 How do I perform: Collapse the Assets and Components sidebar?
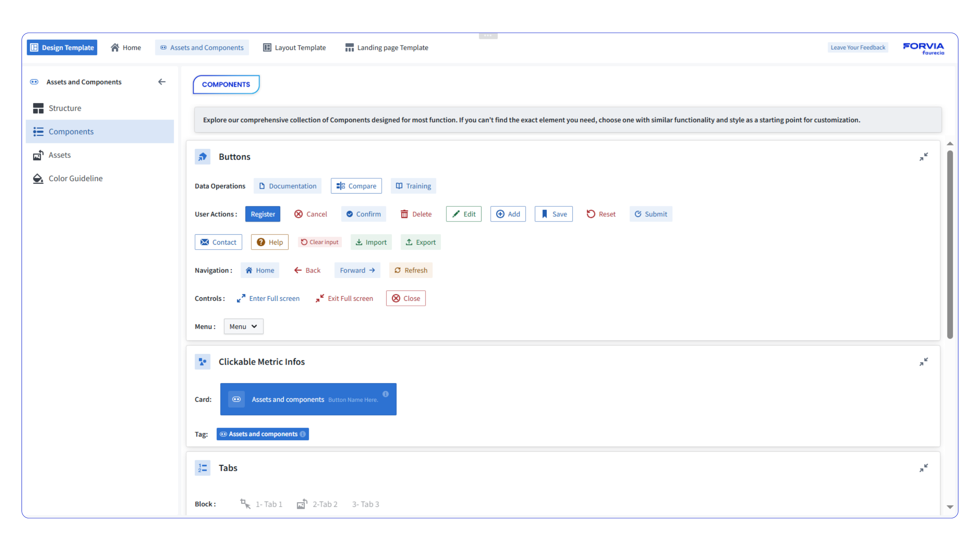(x=162, y=81)
